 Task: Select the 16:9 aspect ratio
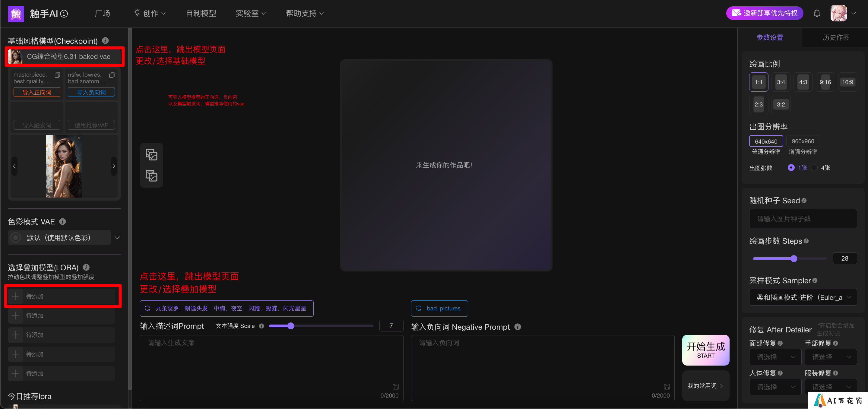tap(847, 82)
